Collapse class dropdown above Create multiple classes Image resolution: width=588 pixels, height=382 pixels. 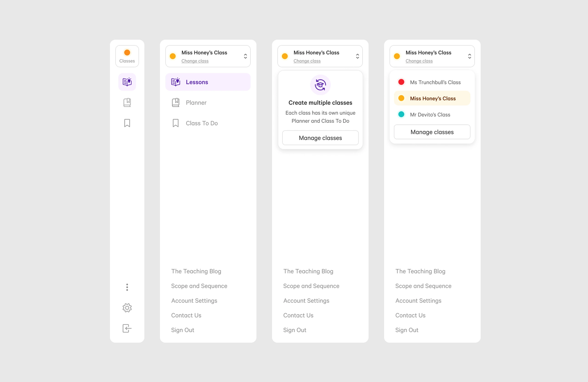tap(357, 56)
